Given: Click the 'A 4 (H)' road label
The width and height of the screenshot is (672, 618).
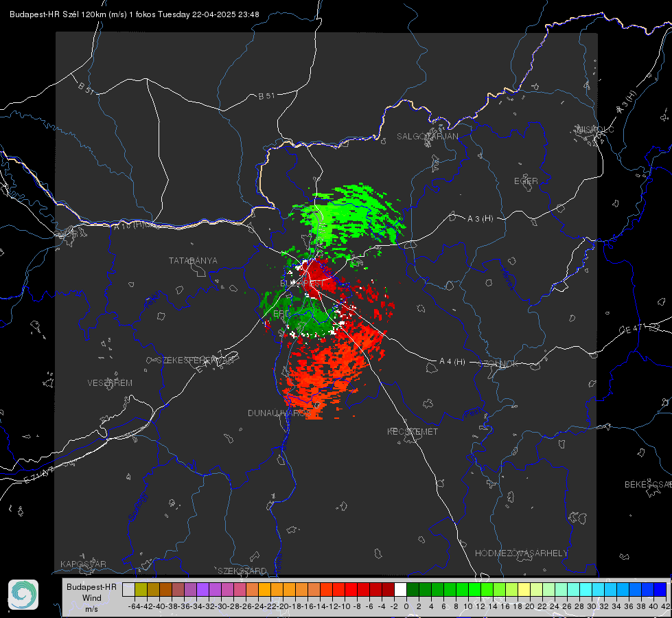Looking at the screenshot, I should tap(452, 362).
